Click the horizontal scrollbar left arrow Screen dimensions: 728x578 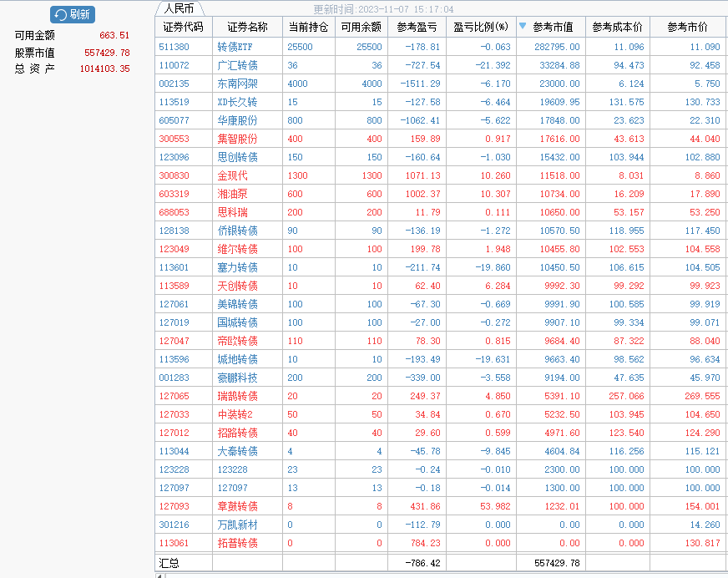tap(159, 575)
